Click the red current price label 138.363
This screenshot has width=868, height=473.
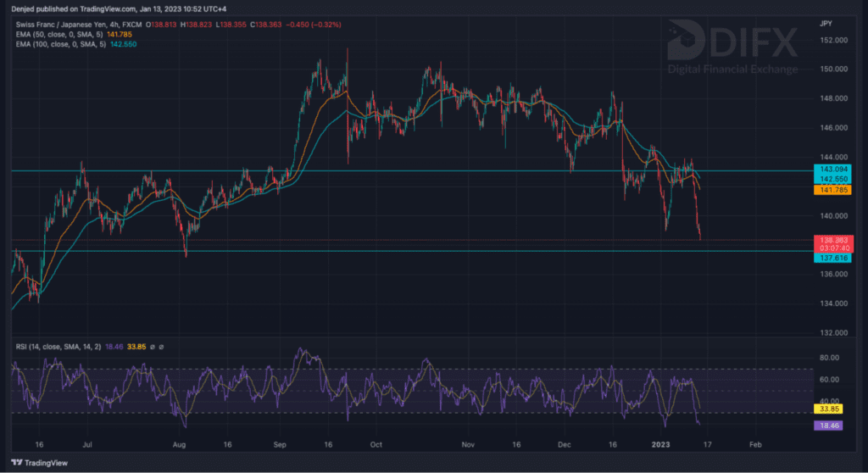click(830, 242)
